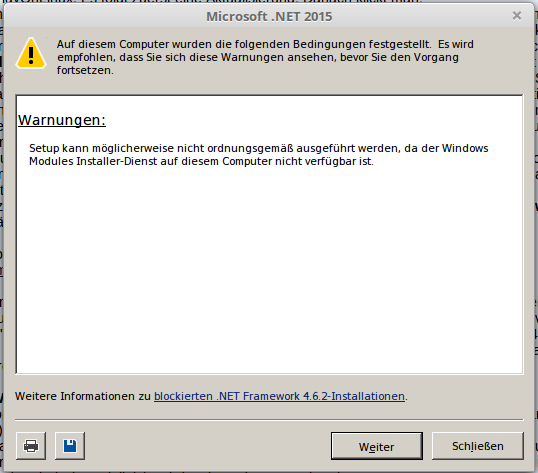Open the blockierten .NET Framework 4.6.2-Installationen link
Viewport: 538px width, 473px height.
[279, 396]
